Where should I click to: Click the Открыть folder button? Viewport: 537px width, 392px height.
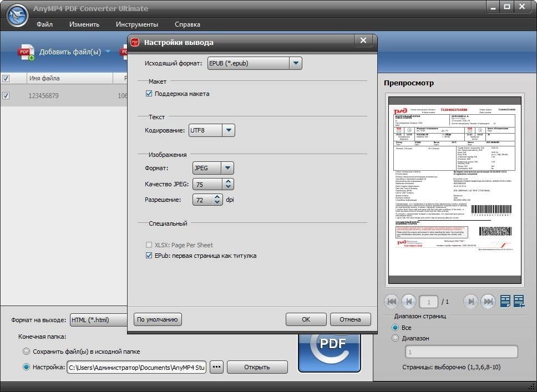(257, 367)
